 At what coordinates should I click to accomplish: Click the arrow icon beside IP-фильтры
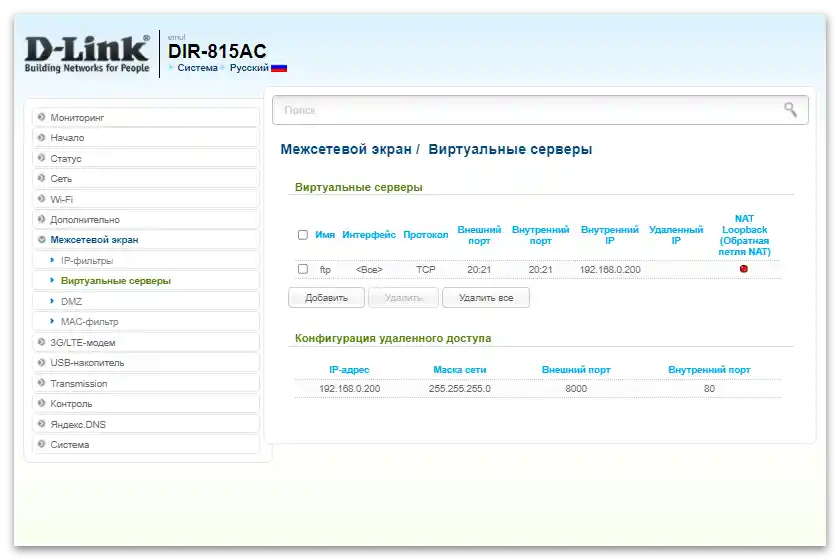click(x=52, y=260)
